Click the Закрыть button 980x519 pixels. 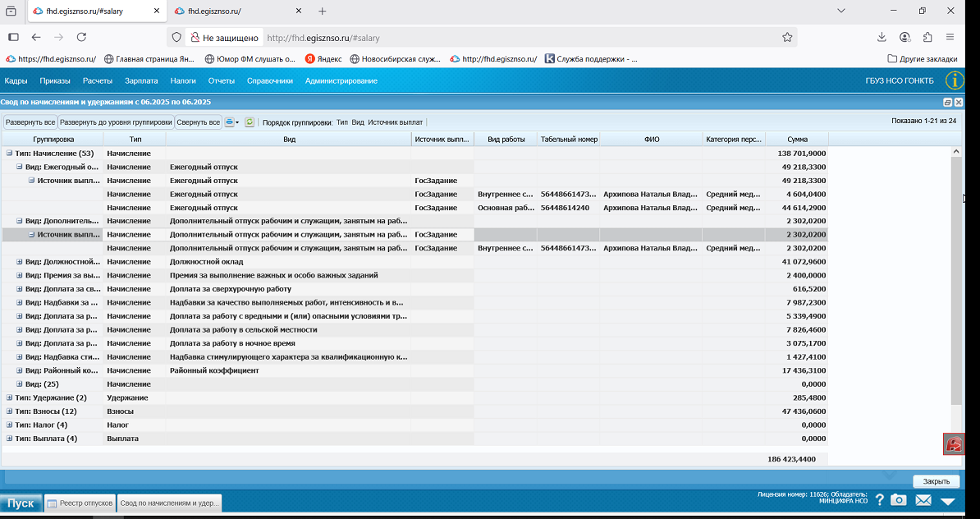point(936,481)
